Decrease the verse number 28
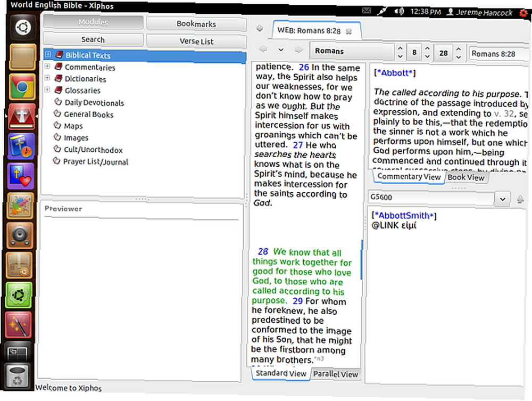The width and height of the screenshot is (532, 401). tap(459, 58)
